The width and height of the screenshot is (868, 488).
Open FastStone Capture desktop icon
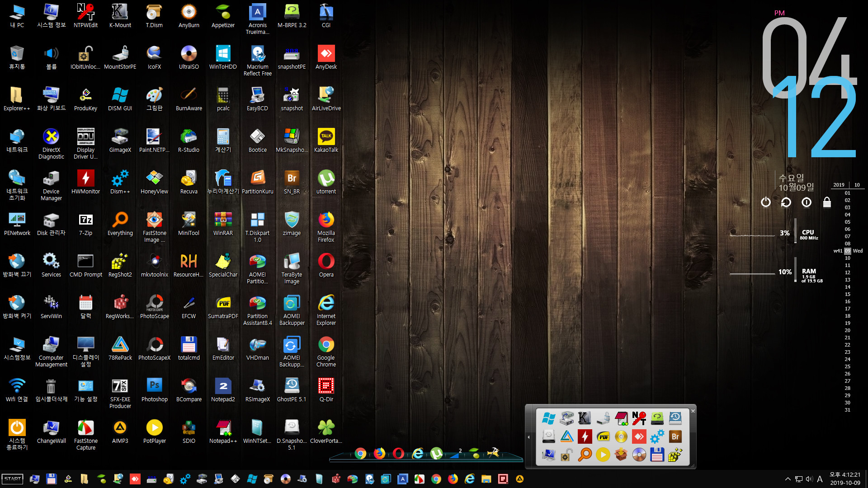pos(85,434)
